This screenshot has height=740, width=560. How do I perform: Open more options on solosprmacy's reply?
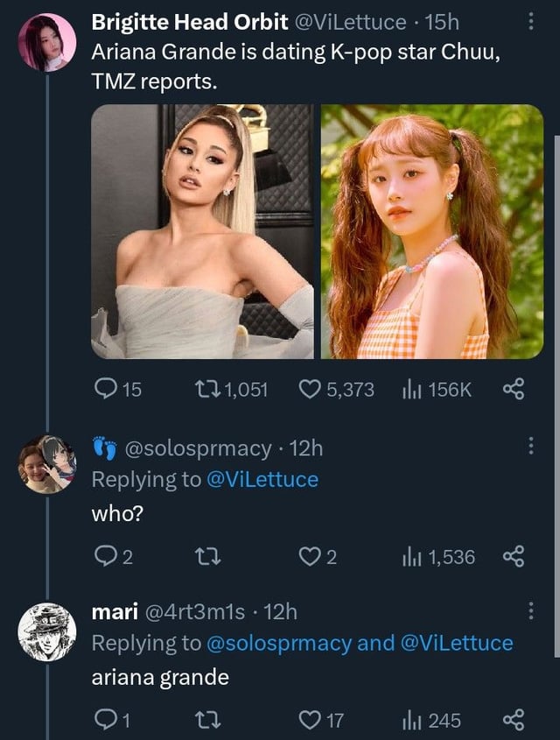point(530,448)
